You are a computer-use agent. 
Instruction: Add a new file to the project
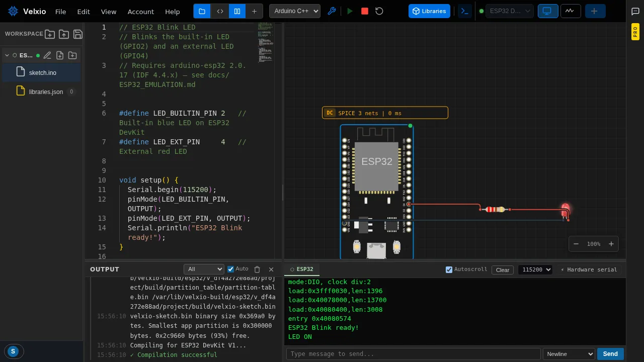(x=60, y=55)
